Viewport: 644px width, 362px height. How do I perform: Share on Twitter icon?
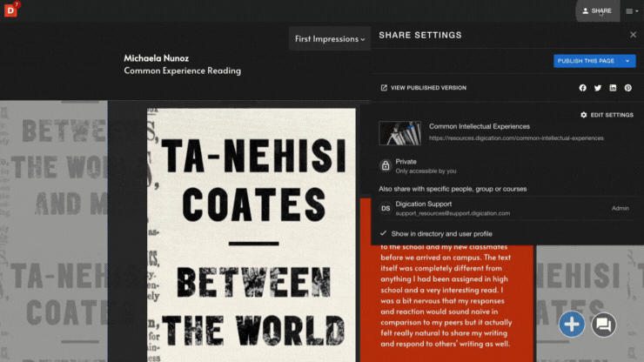(x=598, y=88)
